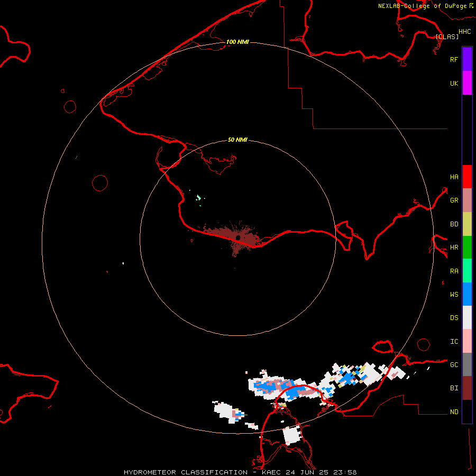Click the small mint-green rain echo

coord(199,198)
